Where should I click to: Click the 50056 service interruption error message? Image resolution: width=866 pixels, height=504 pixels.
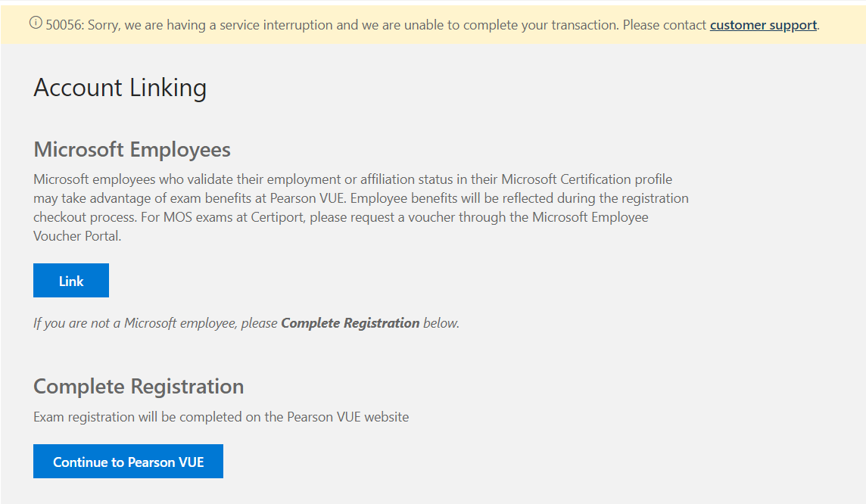432,25
